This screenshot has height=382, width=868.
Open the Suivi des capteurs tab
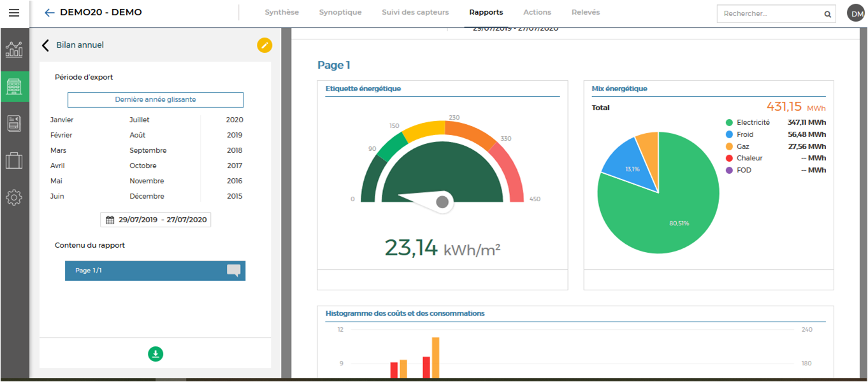coord(415,12)
